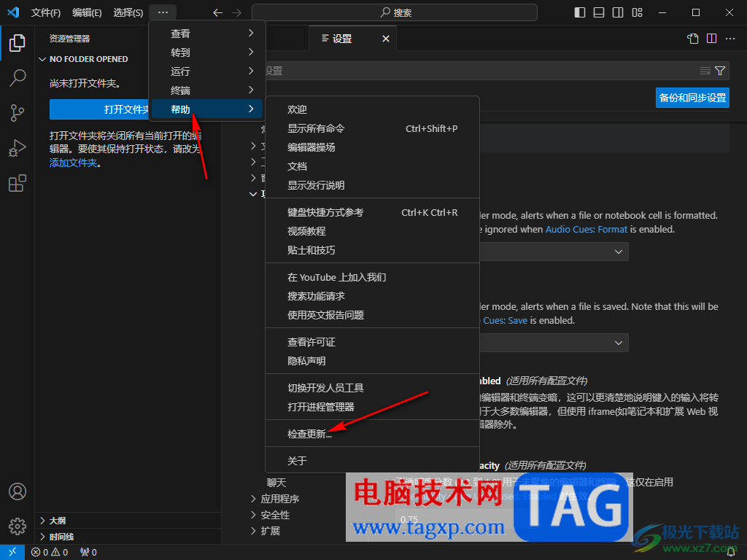Click the Audio Cues: Format link
This screenshot has width=747, height=560.
[586, 230]
